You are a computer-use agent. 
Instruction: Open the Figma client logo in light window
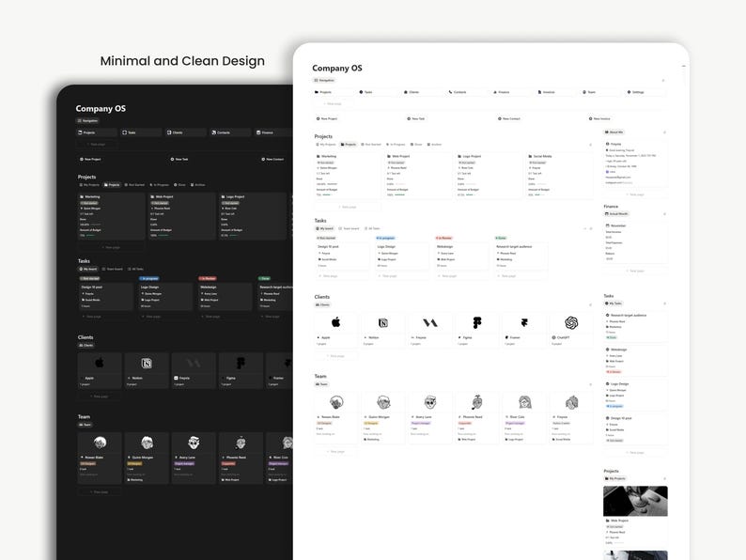(477, 323)
